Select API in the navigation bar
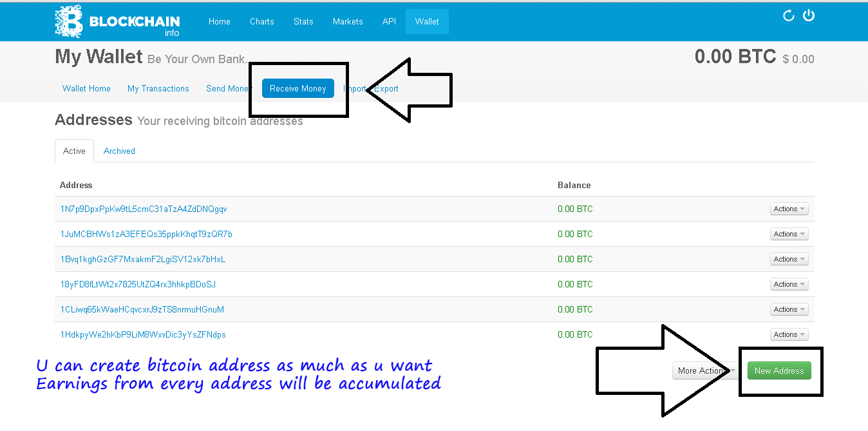 click(x=389, y=21)
